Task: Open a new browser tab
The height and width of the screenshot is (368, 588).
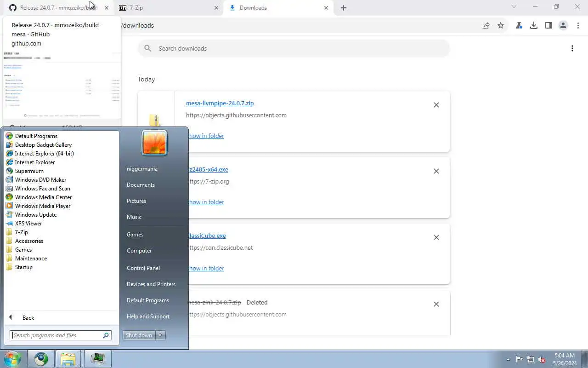Action: pyautogui.click(x=344, y=8)
